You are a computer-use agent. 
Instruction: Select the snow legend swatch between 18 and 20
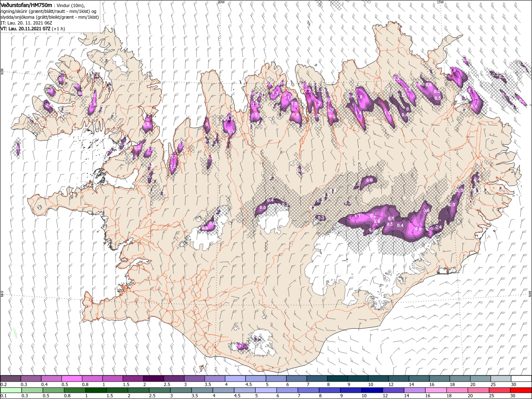click(x=459, y=379)
